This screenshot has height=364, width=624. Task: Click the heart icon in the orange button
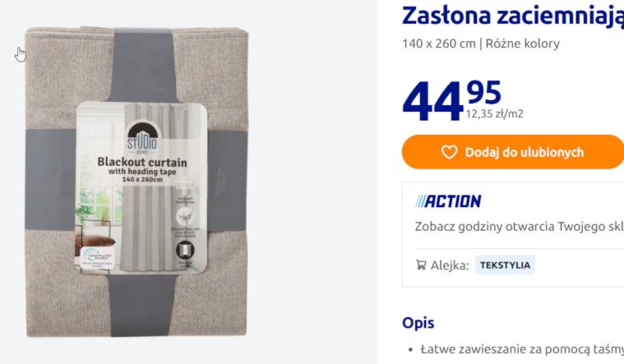click(449, 152)
